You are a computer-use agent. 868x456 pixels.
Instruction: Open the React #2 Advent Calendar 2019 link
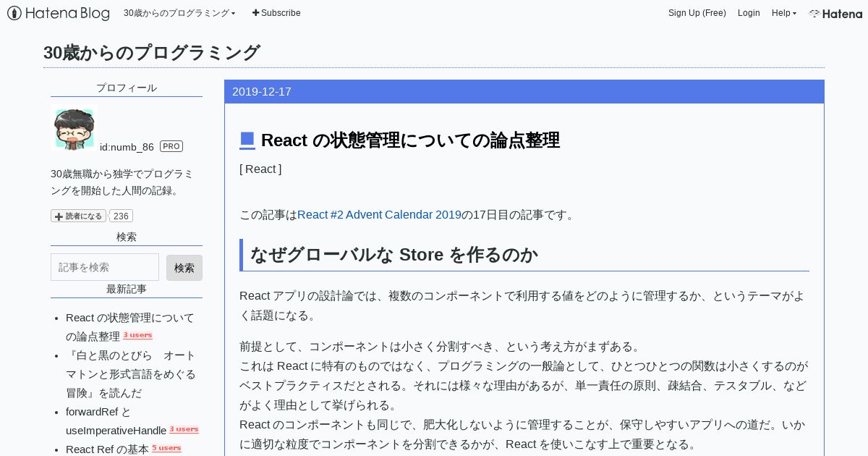(x=379, y=215)
